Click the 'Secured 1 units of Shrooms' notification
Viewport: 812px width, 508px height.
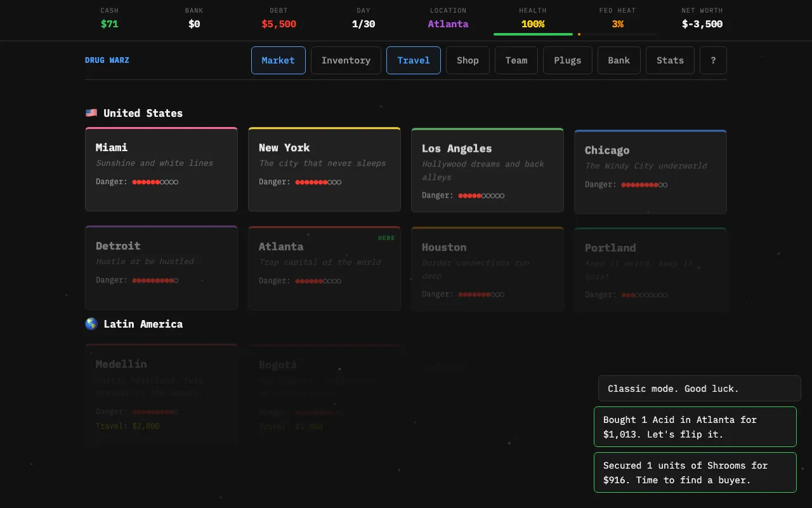tap(695, 472)
